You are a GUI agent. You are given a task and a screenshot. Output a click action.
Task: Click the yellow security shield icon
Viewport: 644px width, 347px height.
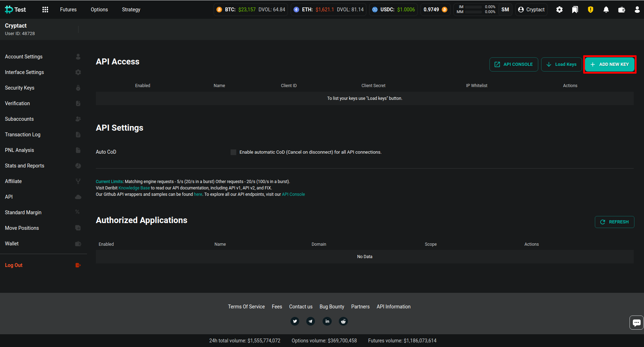[591, 10]
